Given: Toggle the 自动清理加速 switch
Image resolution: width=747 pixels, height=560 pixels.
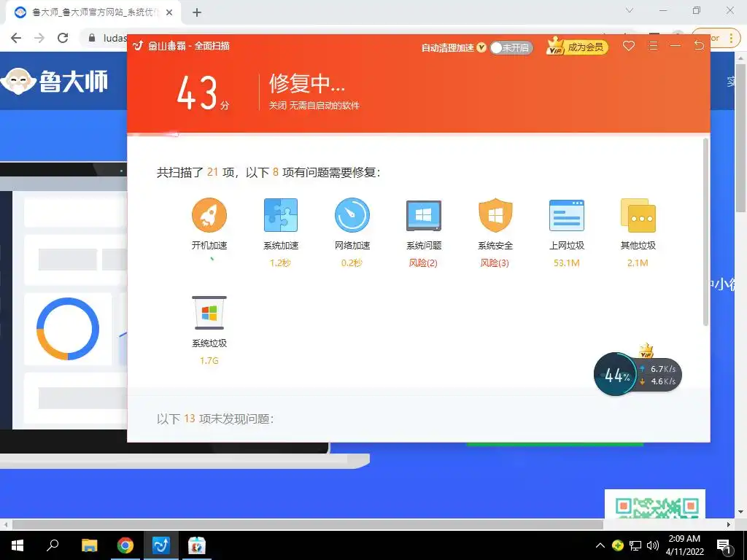Looking at the screenshot, I should 511,47.
